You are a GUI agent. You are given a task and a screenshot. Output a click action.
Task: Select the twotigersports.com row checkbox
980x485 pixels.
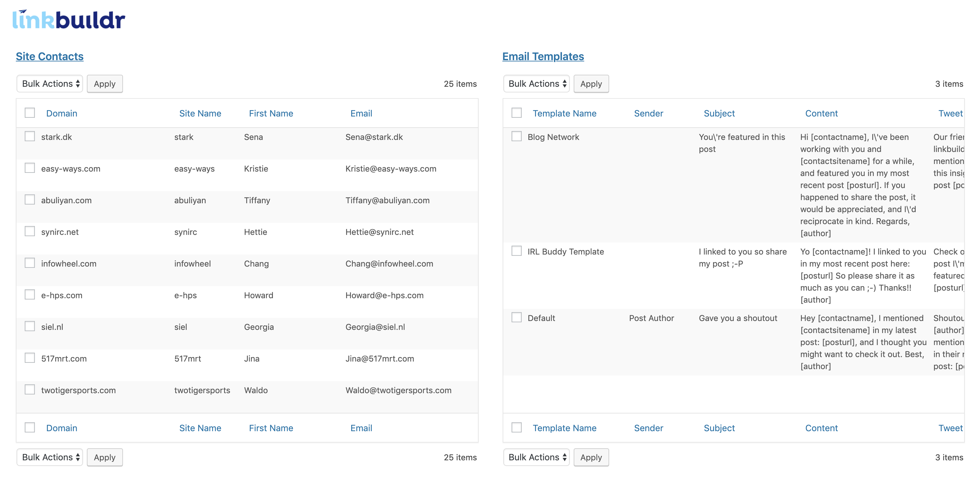[30, 390]
